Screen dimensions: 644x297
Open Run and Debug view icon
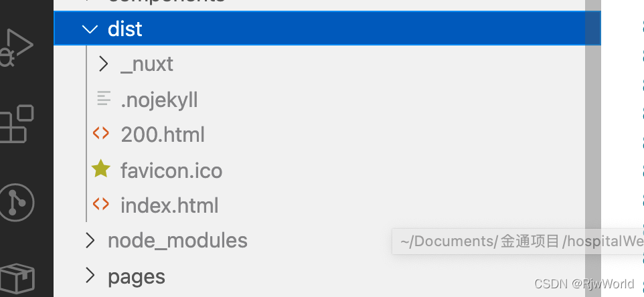[x=16, y=47]
